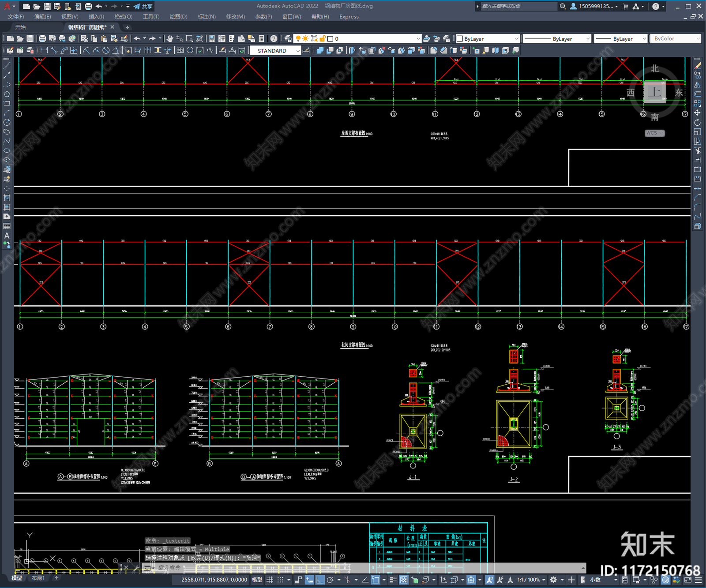Open the 标注(N) menu
Viewport: 706px width, 588px height.
[207, 17]
